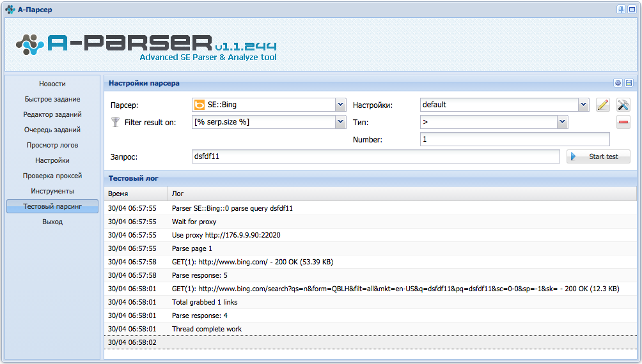Select log row 'Wait for proxy'

pyautogui.click(x=370, y=222)
